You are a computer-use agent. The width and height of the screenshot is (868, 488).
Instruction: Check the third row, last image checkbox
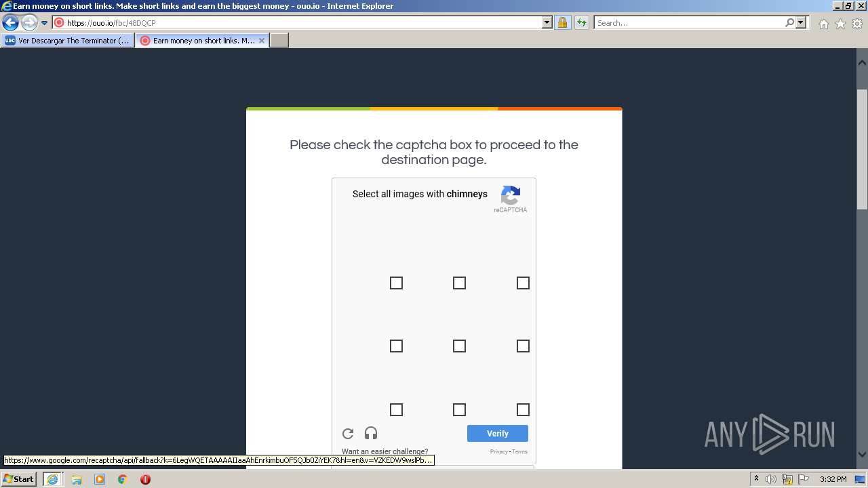(x=523, y=409)
